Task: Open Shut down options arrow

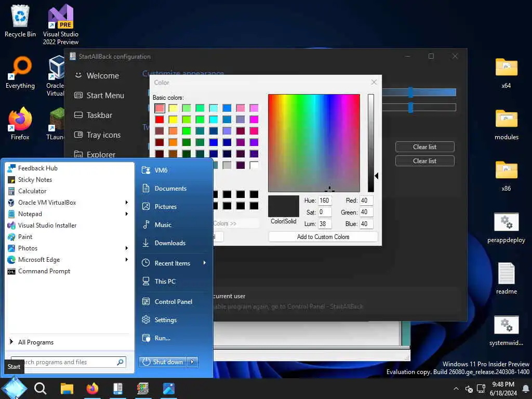Action: tap(192, 362)
